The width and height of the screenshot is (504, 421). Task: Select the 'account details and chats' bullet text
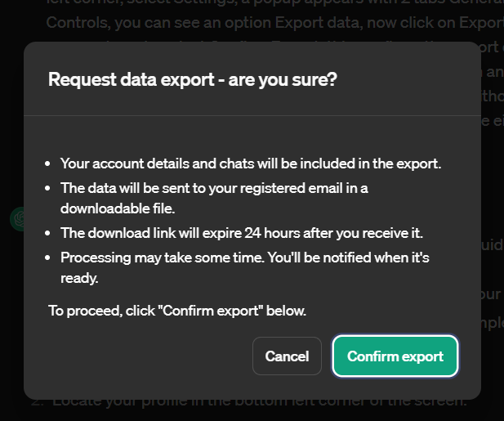click(x=251, y=163)
